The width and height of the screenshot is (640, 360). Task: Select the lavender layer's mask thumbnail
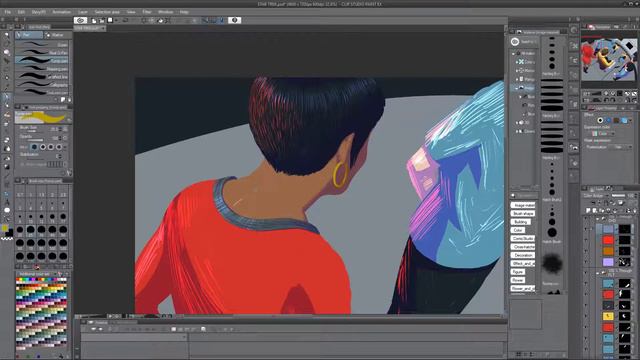pos(624,262)
